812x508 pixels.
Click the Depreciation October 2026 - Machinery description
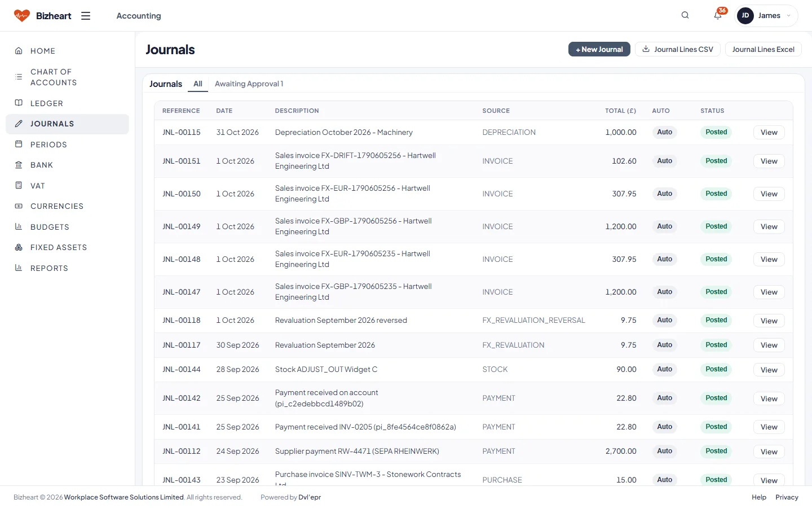pyautogui.click(x=344, y=132)
